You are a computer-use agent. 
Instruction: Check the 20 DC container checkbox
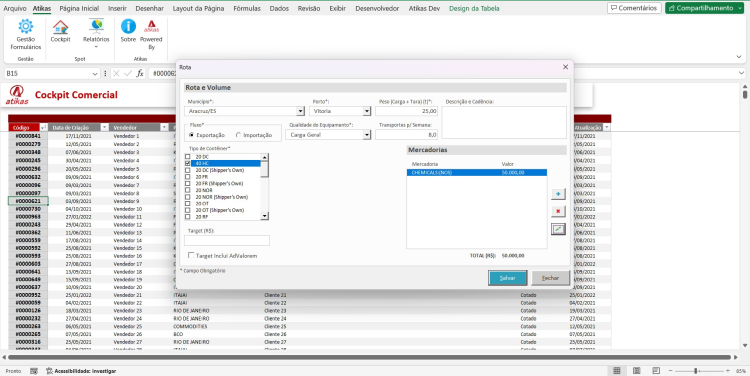click(188, 157)
